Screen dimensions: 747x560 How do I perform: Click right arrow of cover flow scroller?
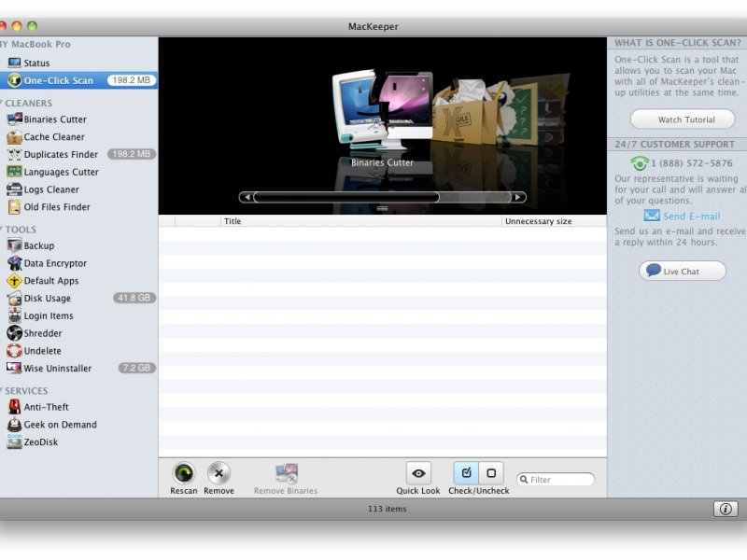point(518,197)
